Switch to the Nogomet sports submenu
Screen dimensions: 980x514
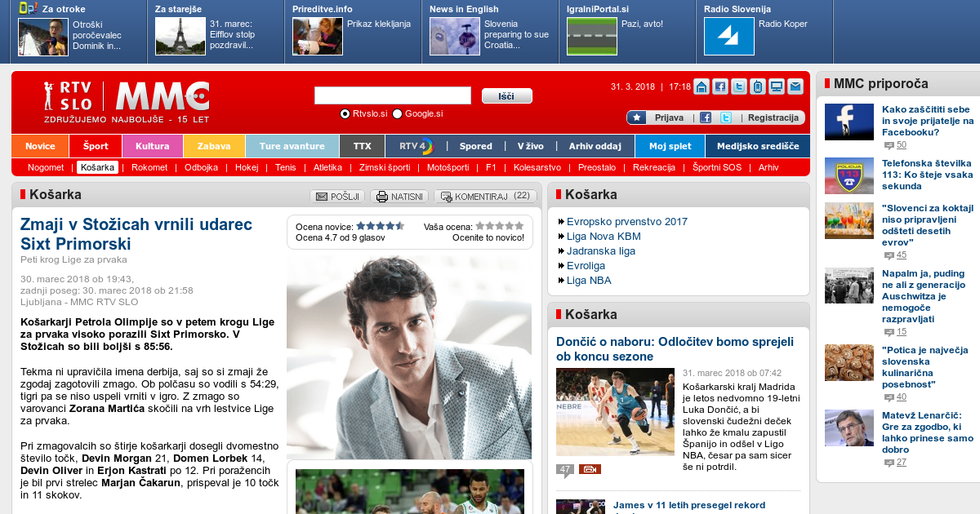click(46, 167)
